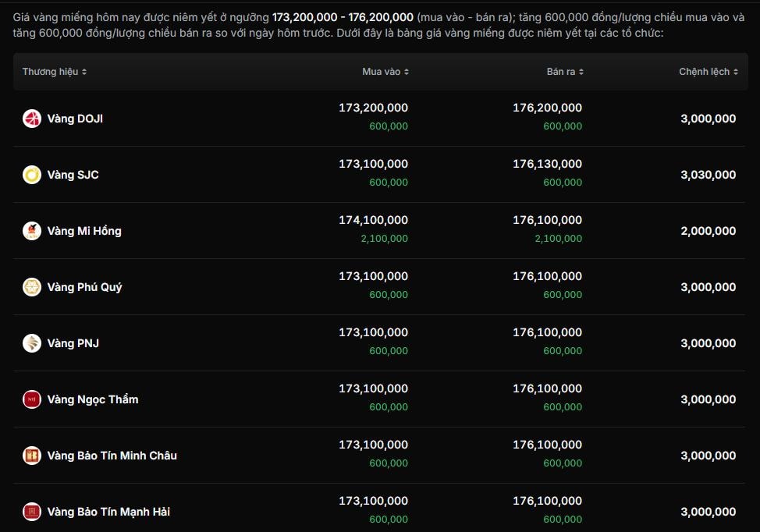Click Vàng Phú Quý brand name
Image resolution: width=760 pixels, height=532 pixels.
pos(84,287)
